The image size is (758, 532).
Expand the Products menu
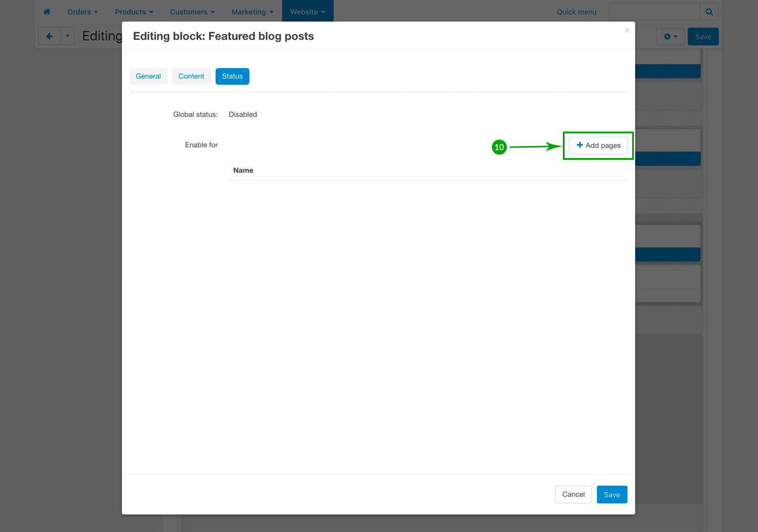click(x=134, y=12)
